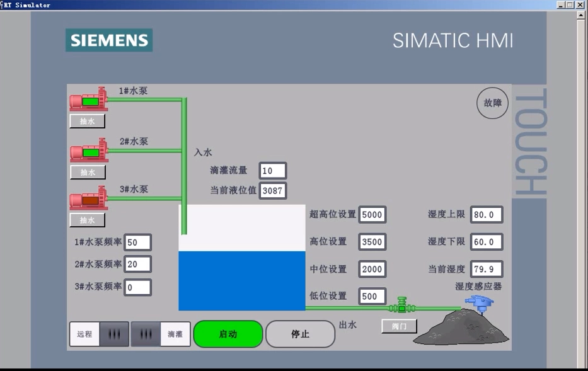The width and height of the screenshot is (588, 371).
Task: Click the "RT Simulator" window title
Action: coord(26,5)
